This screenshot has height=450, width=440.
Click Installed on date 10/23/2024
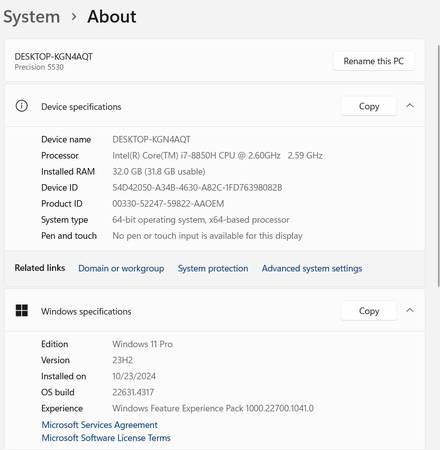coord(134,376)
